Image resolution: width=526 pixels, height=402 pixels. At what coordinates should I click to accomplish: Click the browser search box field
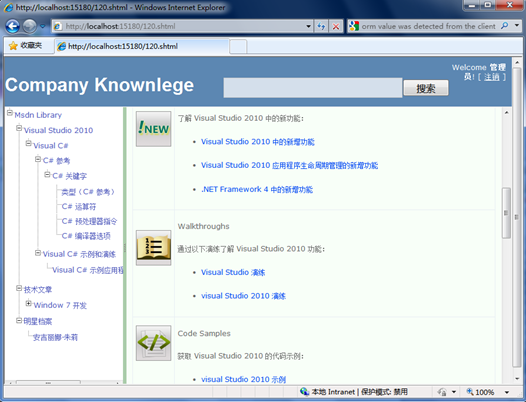click(428, 26)
